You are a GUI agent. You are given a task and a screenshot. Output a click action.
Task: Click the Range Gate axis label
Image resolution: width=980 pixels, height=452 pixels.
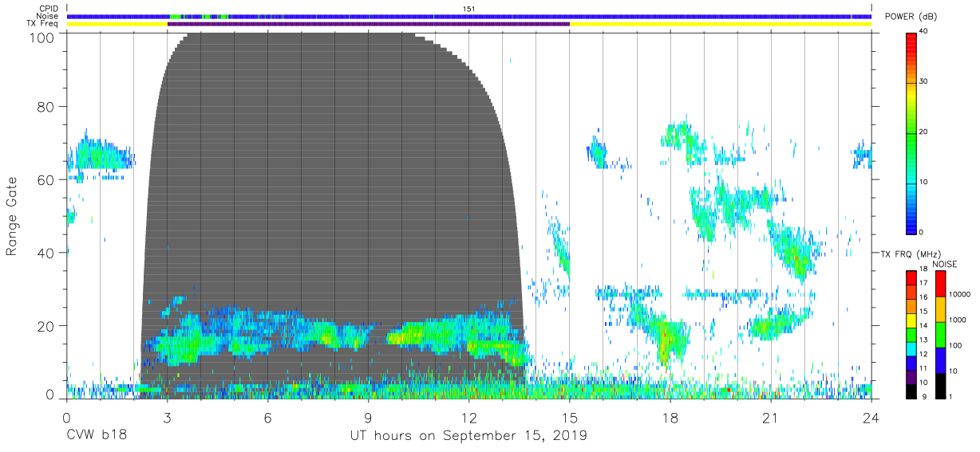[12, 216]
